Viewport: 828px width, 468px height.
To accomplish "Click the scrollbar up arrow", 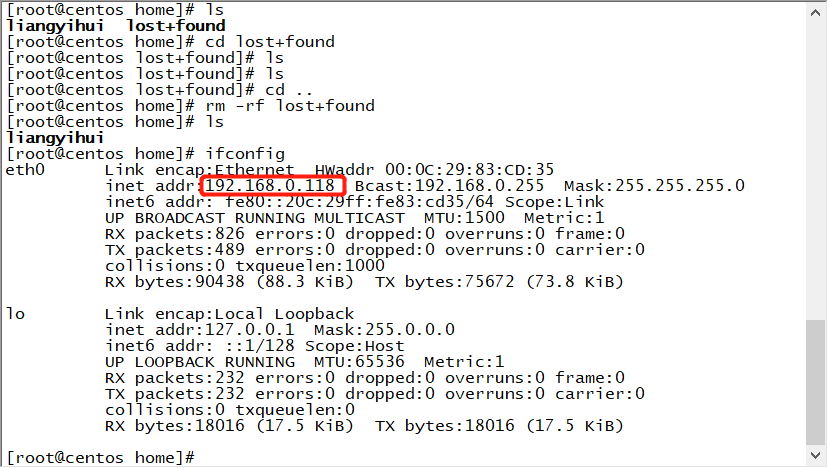I will (x=816, y=8).
